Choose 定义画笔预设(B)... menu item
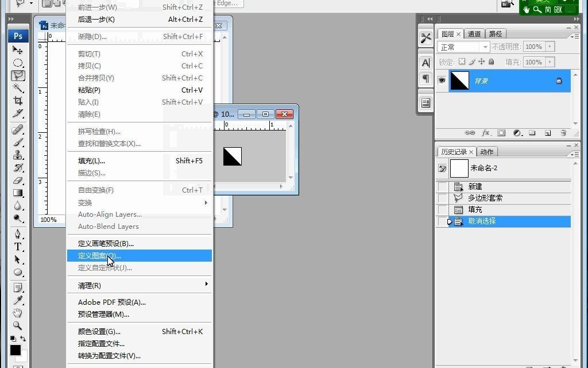Image resolution: width=588 pixels, height=368 pixels. click(x=140, y=244)
